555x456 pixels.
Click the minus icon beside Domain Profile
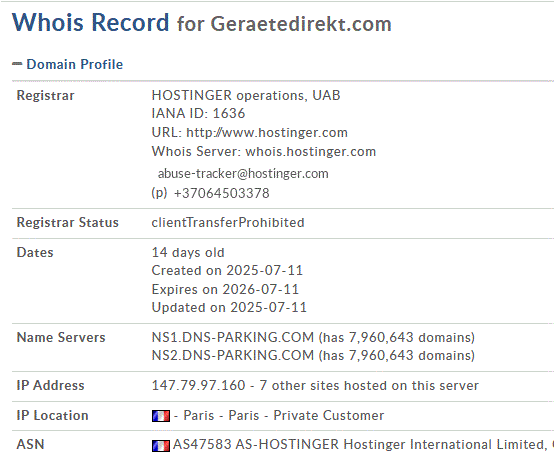(17, 64)
